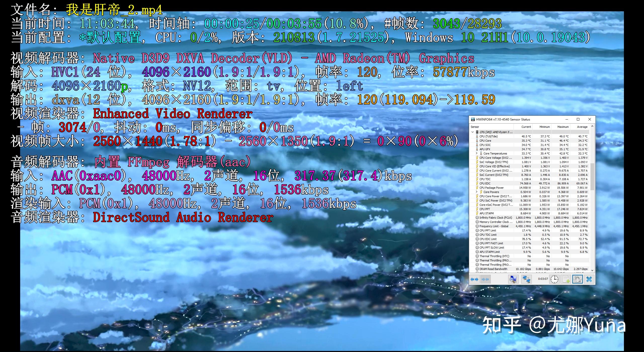Maximize the HWiNFO64 Sensor Status window

(578, 120)
